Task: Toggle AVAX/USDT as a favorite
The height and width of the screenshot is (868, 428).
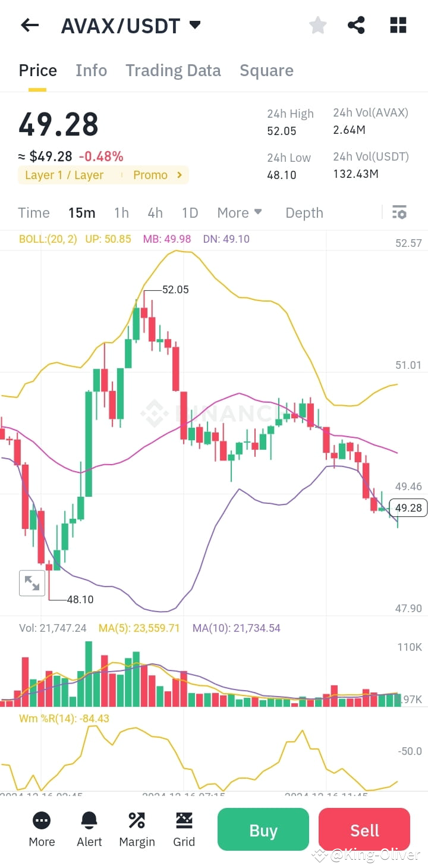Action: tap(317, 25)
